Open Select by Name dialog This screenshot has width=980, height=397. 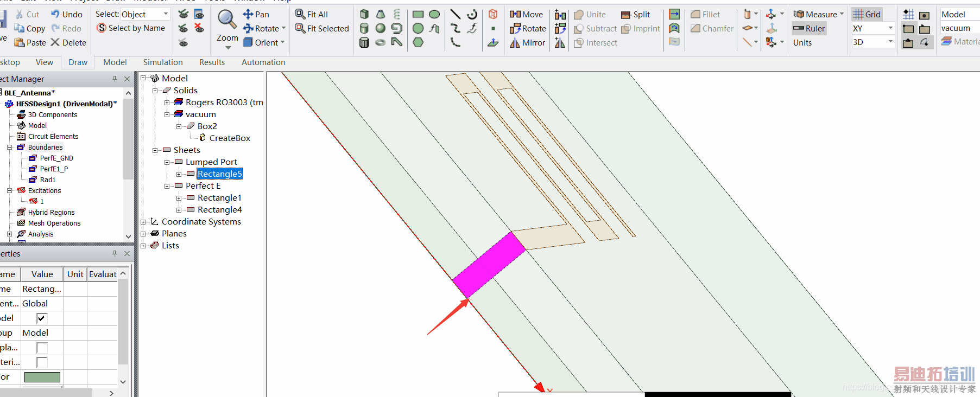point(131,28)
